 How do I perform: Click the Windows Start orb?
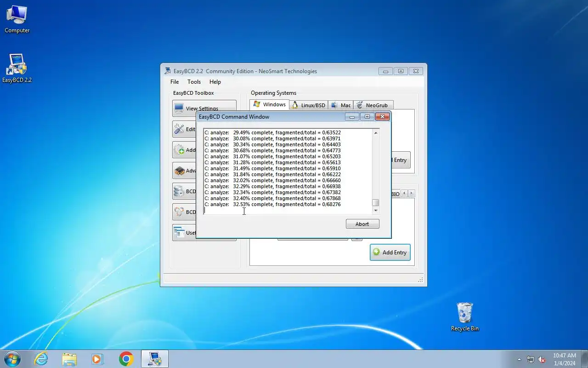(12, 359)
